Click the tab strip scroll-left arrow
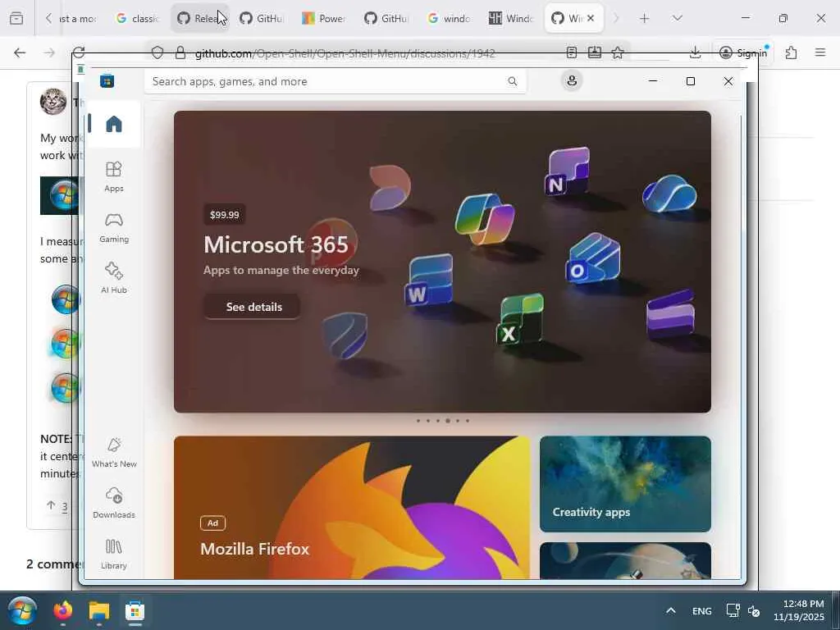The image size is (840, 630). coord(48,18)
